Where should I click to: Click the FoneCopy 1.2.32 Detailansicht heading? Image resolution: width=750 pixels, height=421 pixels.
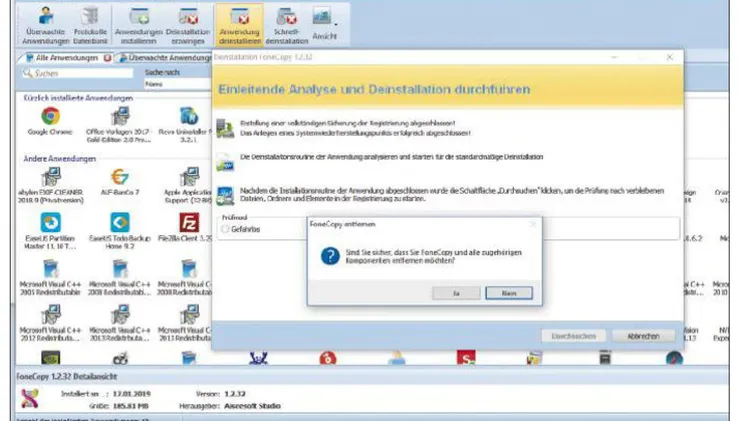coord(66,377)
